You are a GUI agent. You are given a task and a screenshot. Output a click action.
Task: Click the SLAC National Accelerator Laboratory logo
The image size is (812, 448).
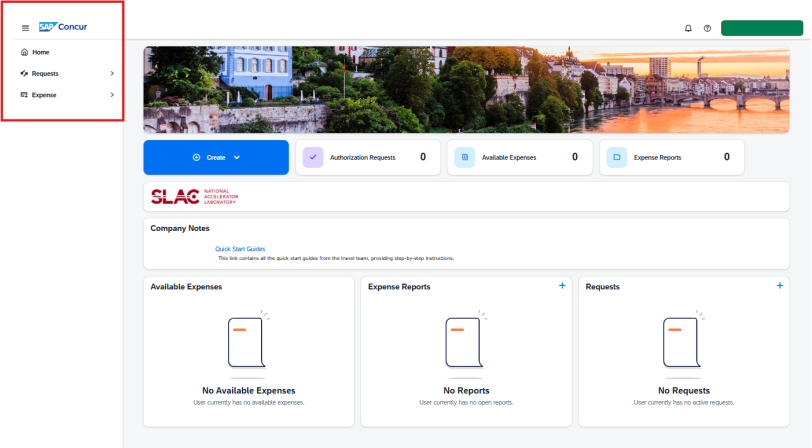[195, 197]
